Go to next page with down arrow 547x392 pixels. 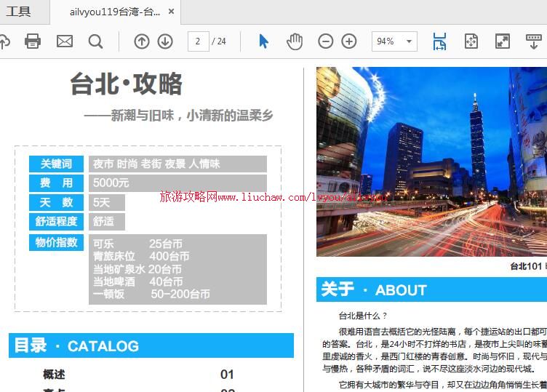[165, 41]
